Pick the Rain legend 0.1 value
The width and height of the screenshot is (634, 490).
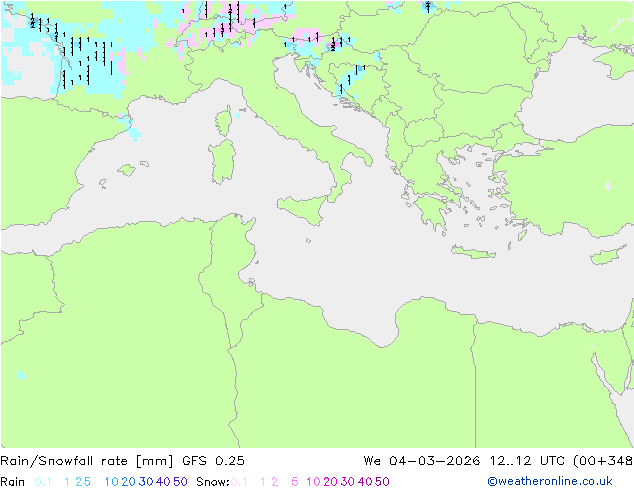coord(43,482)
